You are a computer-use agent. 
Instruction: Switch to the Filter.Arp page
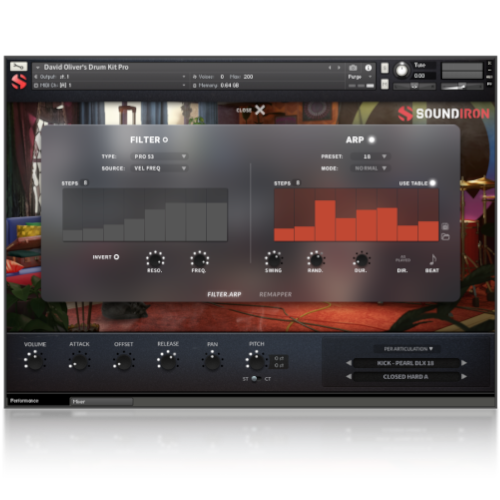coord(224,294)
